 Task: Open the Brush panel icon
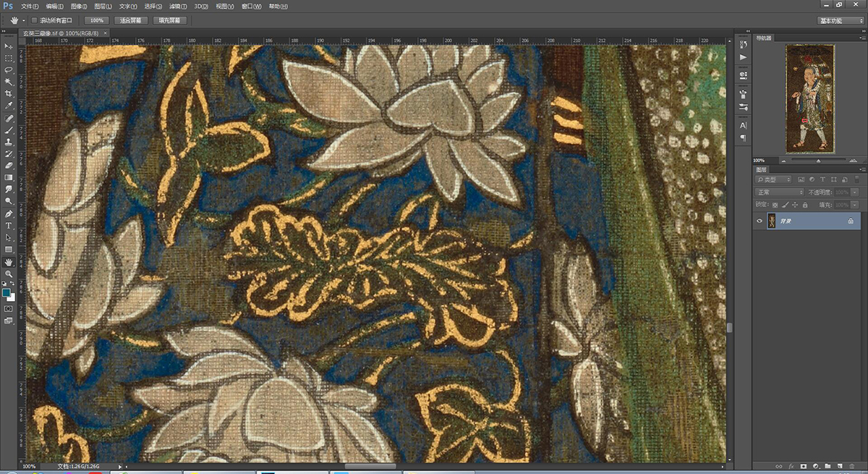click(744, 93)
